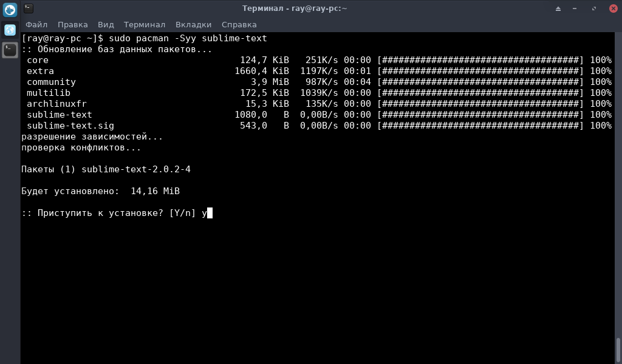
Task: Open the Файл menu
Action: [36, 25]
